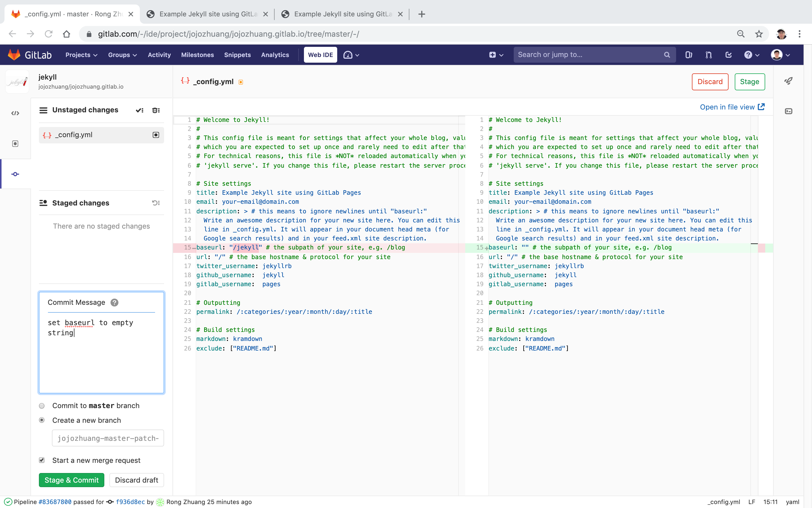Click the GitLab logo in navbar
The height and width of the screenshot is (508, 812).
click(30, 55)
